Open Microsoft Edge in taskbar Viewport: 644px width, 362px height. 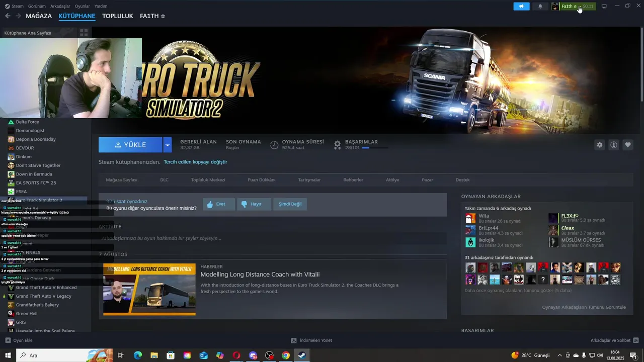tap(137, 355)
